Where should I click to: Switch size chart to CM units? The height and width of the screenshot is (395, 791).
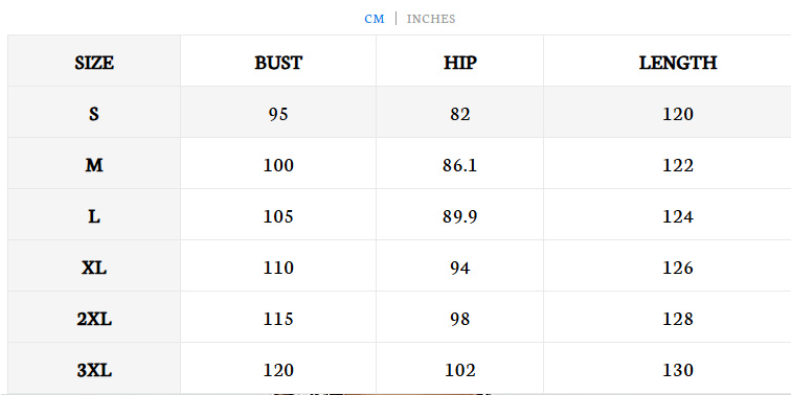click(x=374, y=19)
